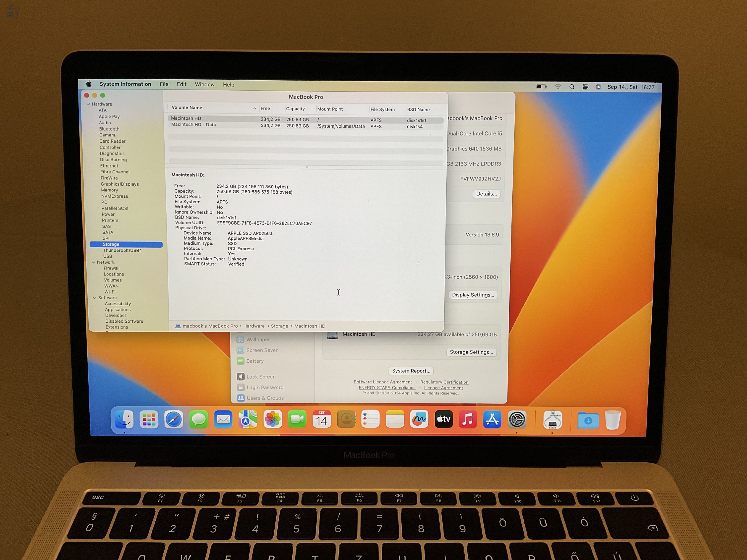
Task: Open Freeform app in the Dock
Action: (419, 419)
